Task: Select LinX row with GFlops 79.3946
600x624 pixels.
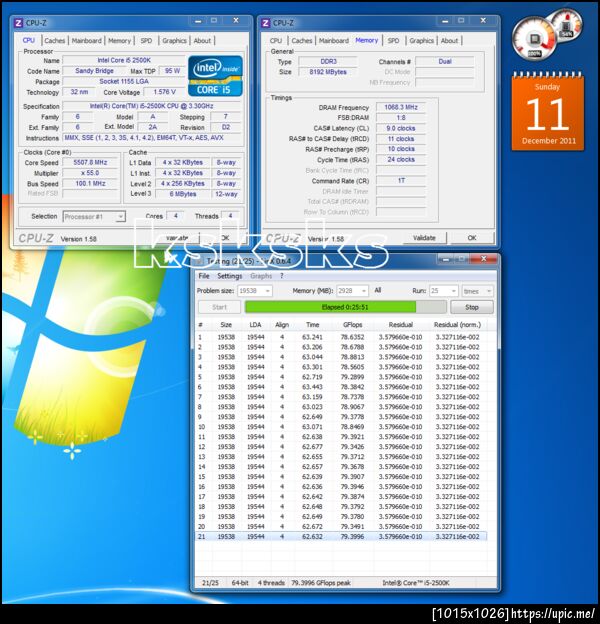Action: [341, 487]
